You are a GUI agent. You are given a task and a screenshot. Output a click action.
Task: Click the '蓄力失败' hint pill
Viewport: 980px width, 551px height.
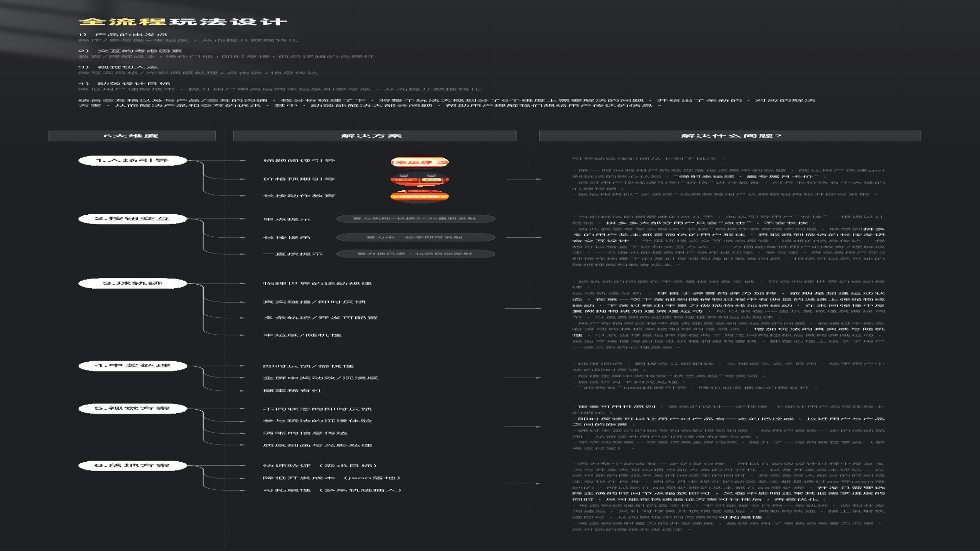pyautogui.click(x=415, y=219)
